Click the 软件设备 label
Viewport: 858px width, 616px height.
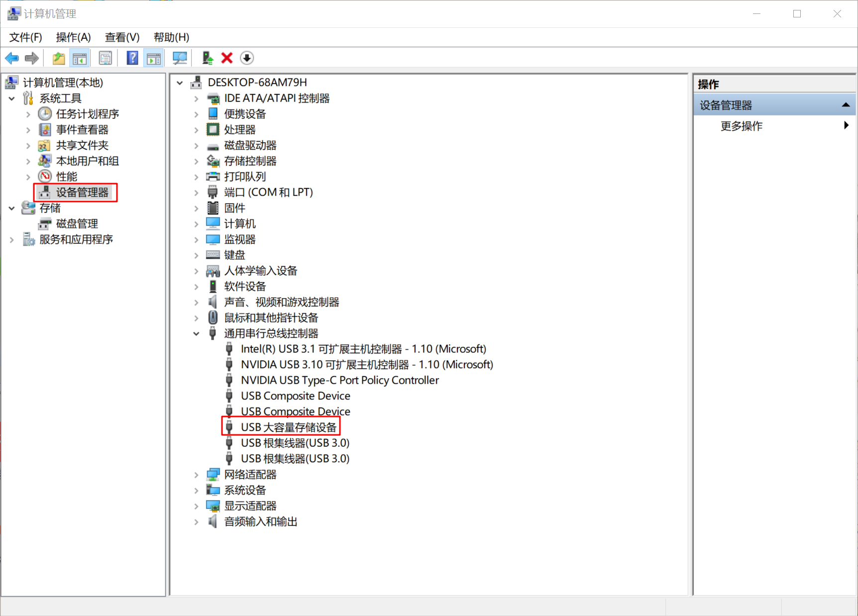point(245,287)
